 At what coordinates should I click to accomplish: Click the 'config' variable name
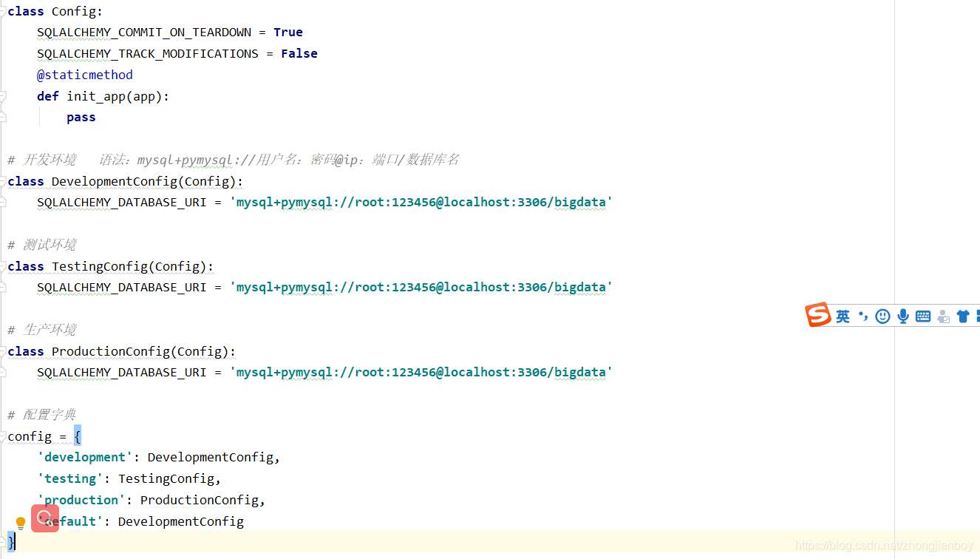coord(30,436)
